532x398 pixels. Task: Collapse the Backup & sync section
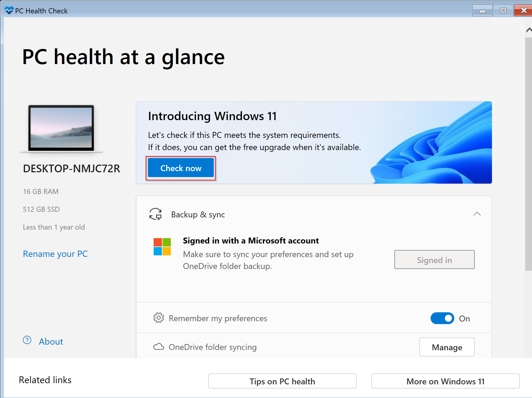pos(477,214)
